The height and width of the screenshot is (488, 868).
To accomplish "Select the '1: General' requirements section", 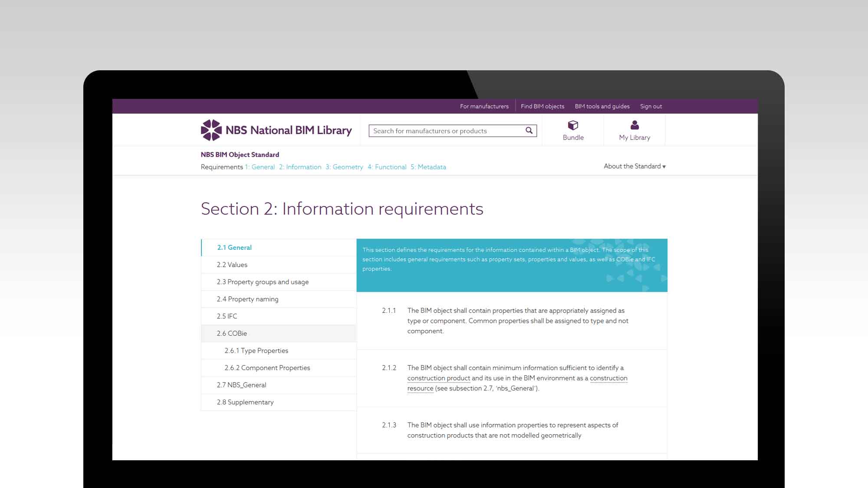I will coord(261,167).
